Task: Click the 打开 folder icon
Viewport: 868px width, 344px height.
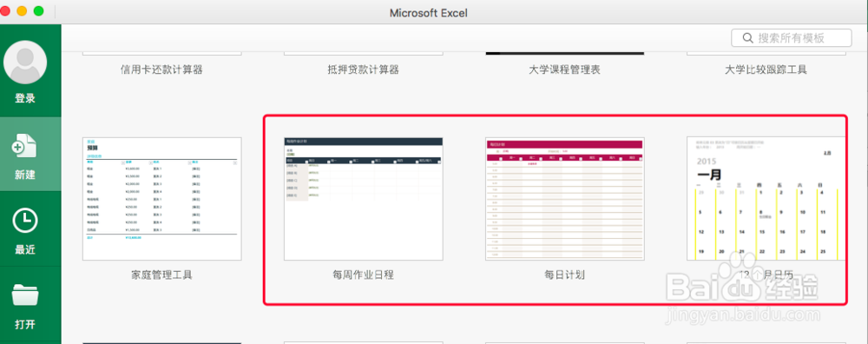Action: pos(25,294)
